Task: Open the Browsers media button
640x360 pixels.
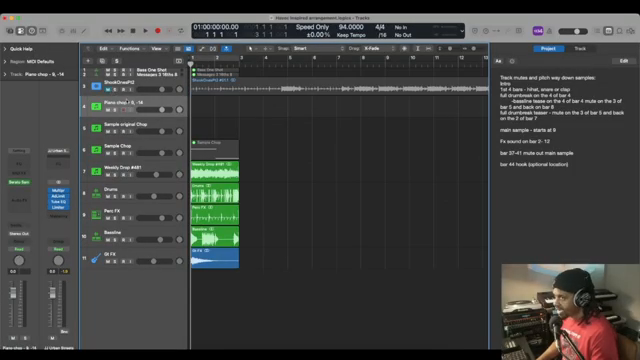Action: 631,31
